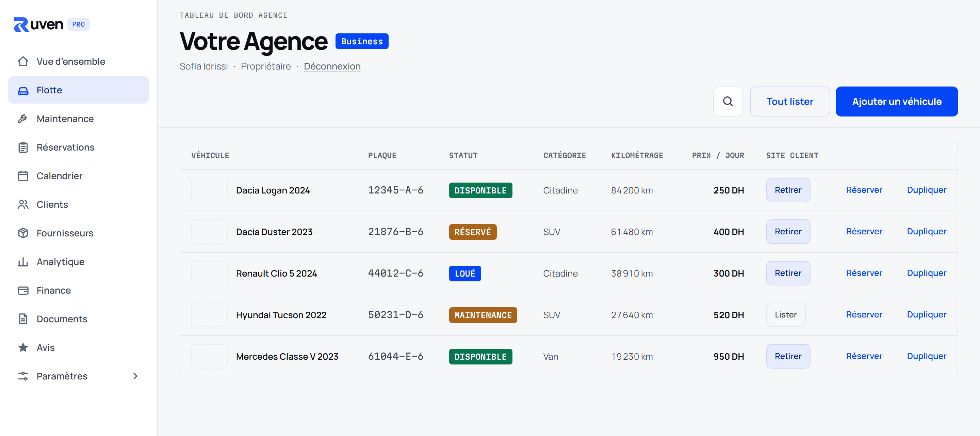Click the RÉSERVÉ status badge
Viewport: 980px width, 436px height.
point(473,232)
